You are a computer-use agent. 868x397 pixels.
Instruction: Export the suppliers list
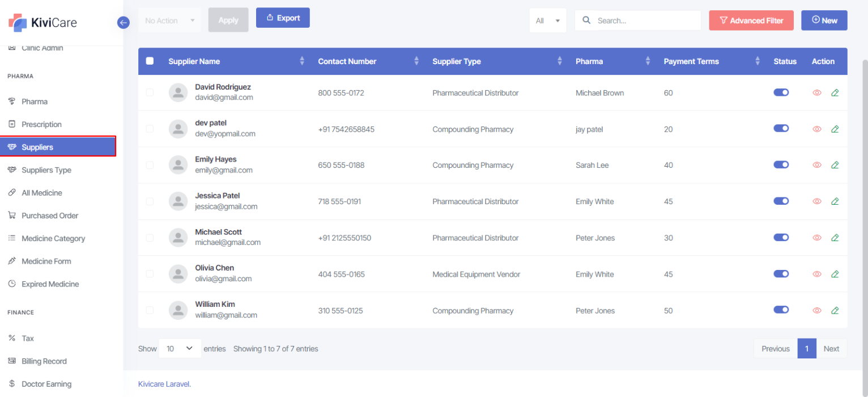pos(283,18)
